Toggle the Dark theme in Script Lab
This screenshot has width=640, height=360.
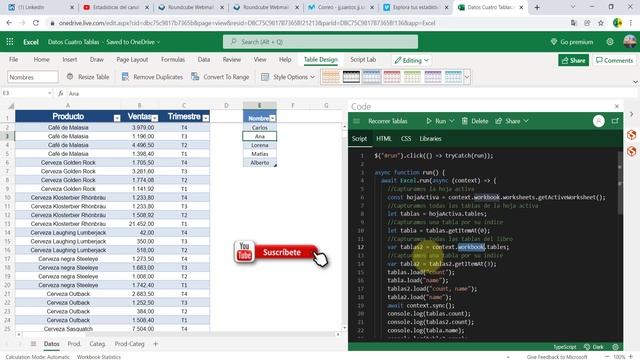pyautogui.click(x=594, y=347)
